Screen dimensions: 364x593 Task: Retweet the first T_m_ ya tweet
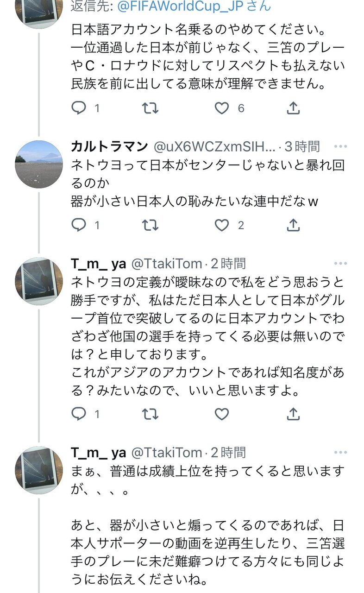(150, 414)
